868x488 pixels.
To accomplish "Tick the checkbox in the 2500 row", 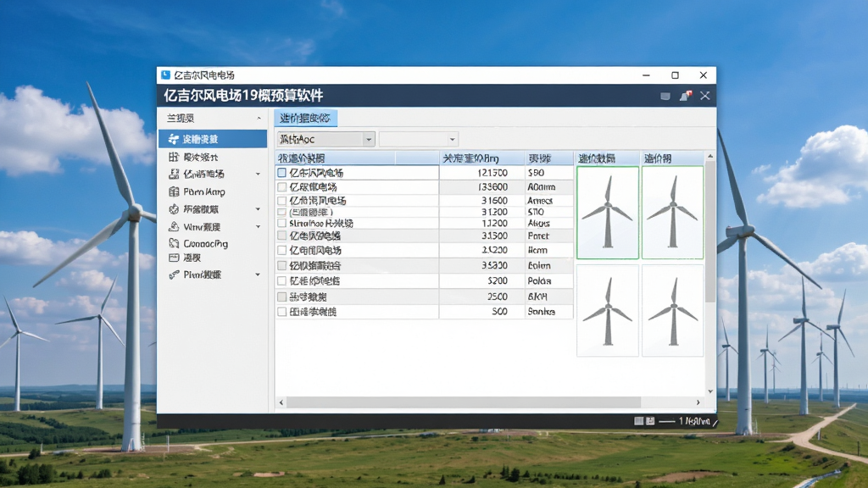I will (x=281, y=297).
